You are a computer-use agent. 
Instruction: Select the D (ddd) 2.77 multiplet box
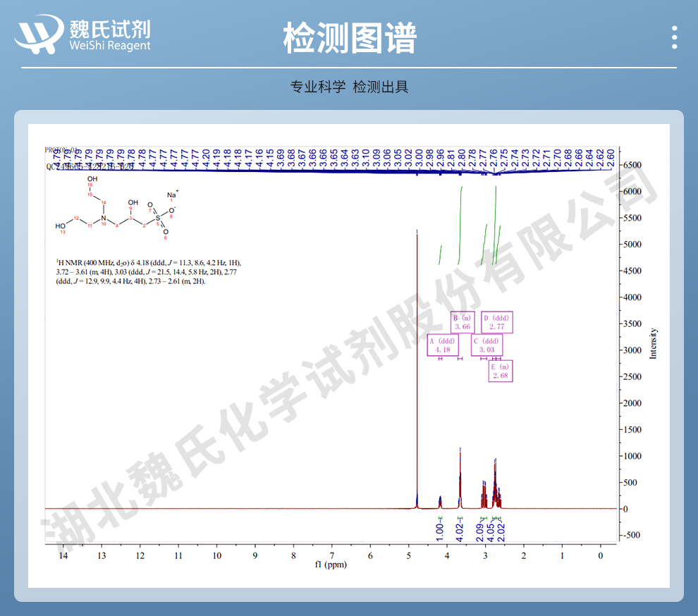[496, 322]
